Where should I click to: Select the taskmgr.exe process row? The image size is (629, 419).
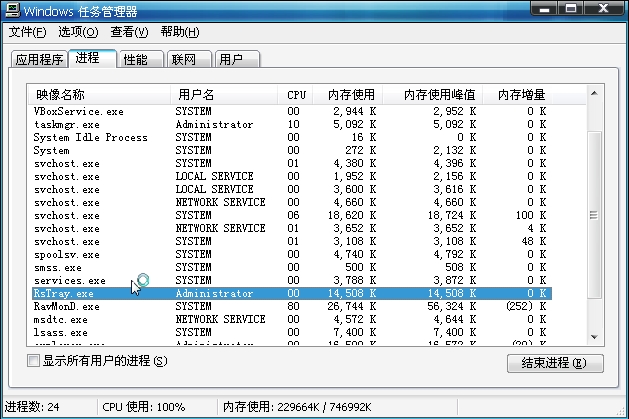pyautogui.click(x=292, y=124)
